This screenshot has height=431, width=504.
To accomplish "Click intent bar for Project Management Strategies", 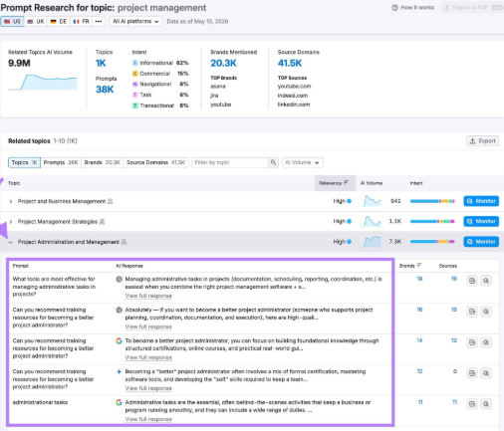I will pos(432,221).
